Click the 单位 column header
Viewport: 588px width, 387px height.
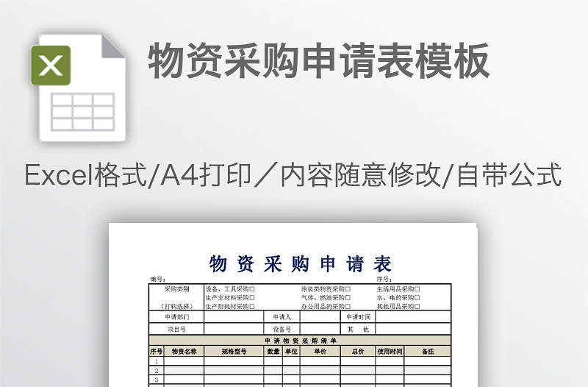pyautogui.click(x=291, y=352)
